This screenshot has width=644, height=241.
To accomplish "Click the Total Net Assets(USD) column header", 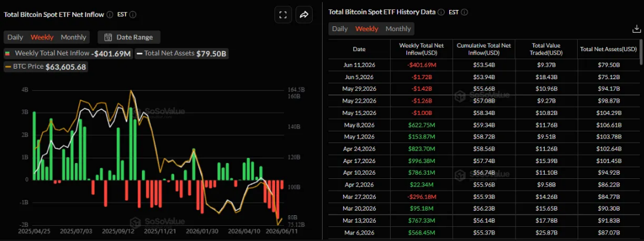I will [x=608, y=49].
